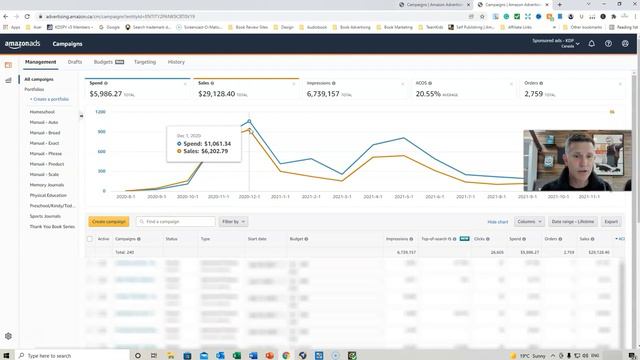Screen dimensions: 640x360
Task: Open a new browser tab with plus button
Action: point(560,4)
